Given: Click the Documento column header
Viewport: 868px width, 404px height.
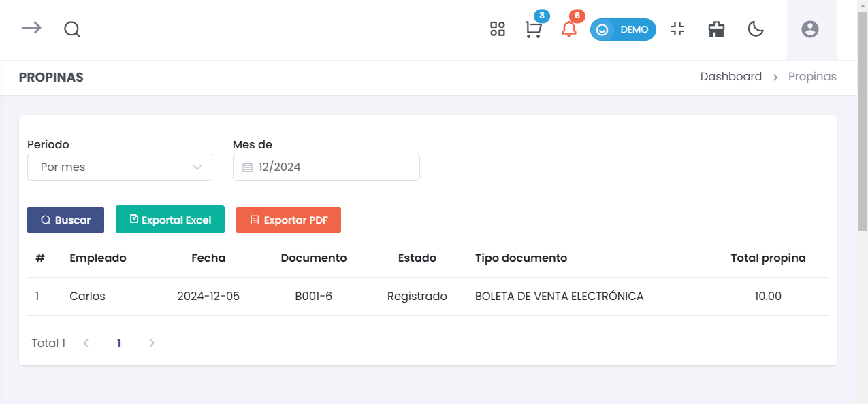Looking at the screenshot, I should (314, 258).
